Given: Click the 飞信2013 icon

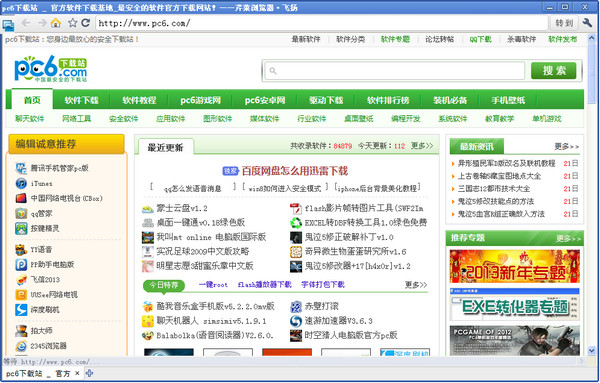Looking at the screenshot, I should pyautogui.click(x=21, y=280).
